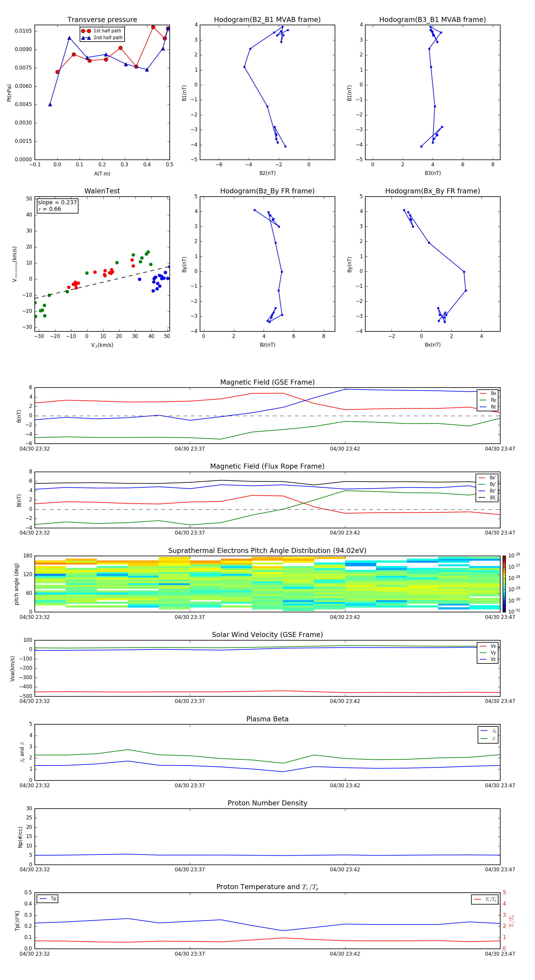
Task: Click 'Magnetic Field (Flux Rope Frame)' title
Action: [x=267, y=467]
